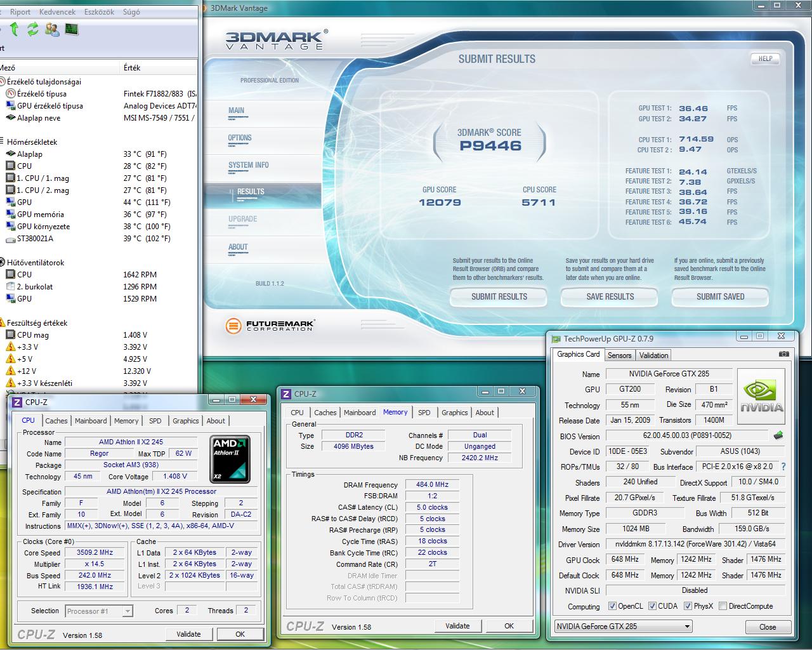Click the Core Speed 3509.2 MHz value

tap(95, 553)
